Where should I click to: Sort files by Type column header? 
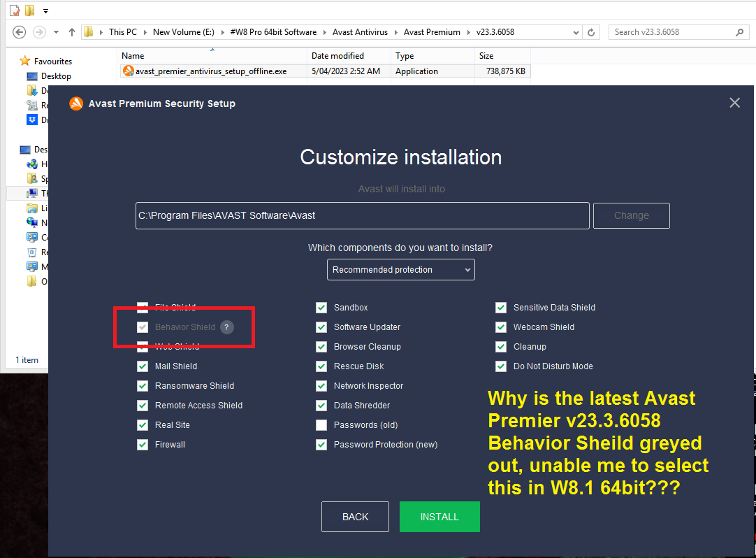tap(433, 56)
